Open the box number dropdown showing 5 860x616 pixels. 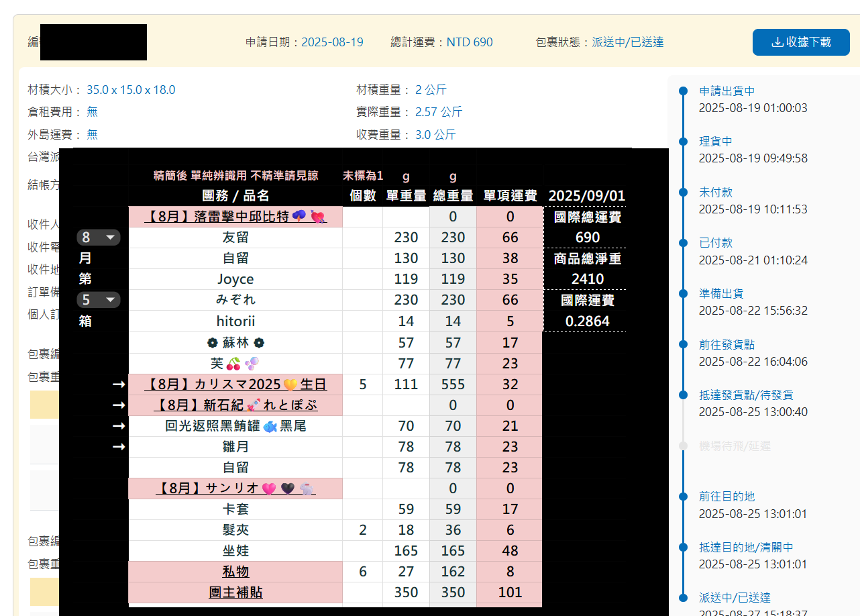tap(98, 300)
